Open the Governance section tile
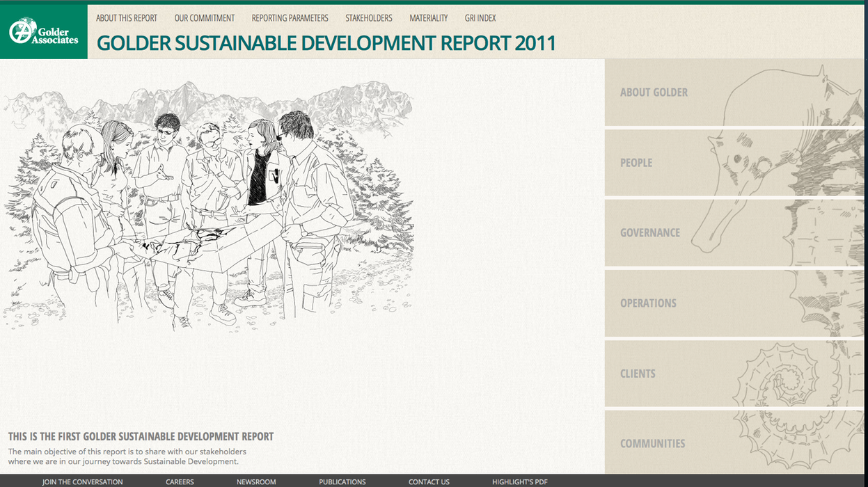Screen dimensions: 868x487 coord(650,233)
